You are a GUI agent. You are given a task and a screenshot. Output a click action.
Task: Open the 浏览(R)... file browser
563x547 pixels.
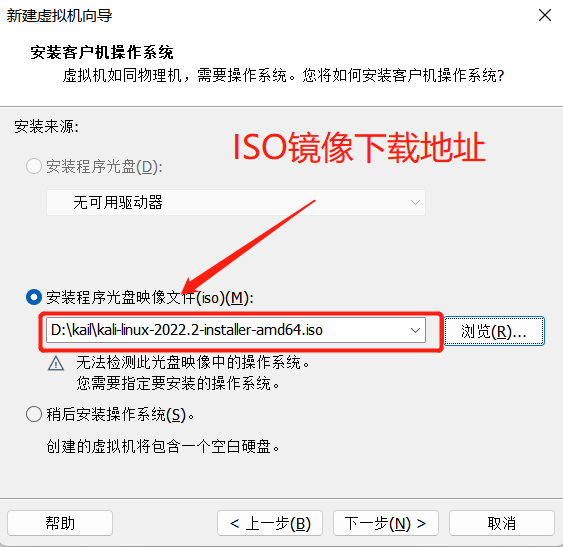coord(494,331)
